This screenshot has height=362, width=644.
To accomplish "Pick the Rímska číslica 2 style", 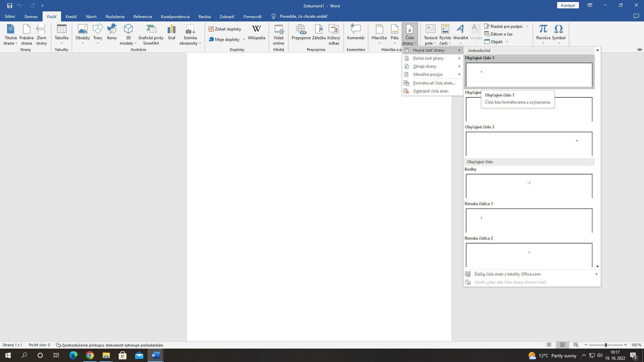I will (529, 255).
